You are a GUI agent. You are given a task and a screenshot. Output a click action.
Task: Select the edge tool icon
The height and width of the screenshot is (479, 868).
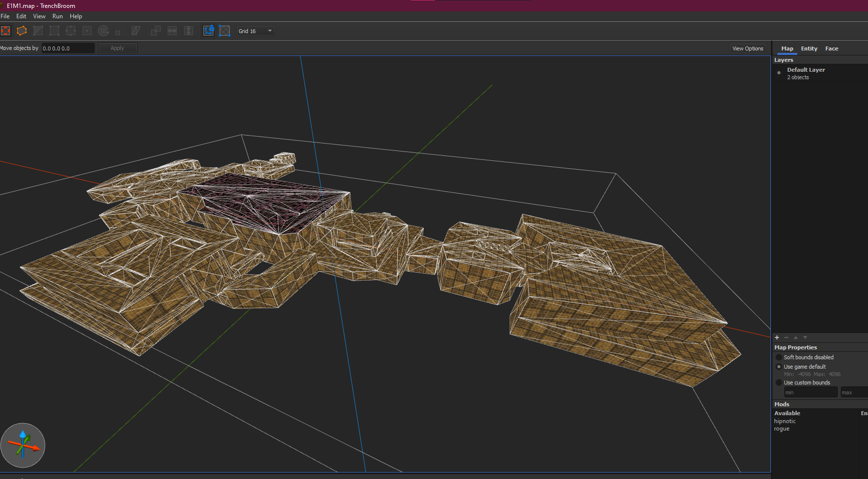click(x=71, y=31)
